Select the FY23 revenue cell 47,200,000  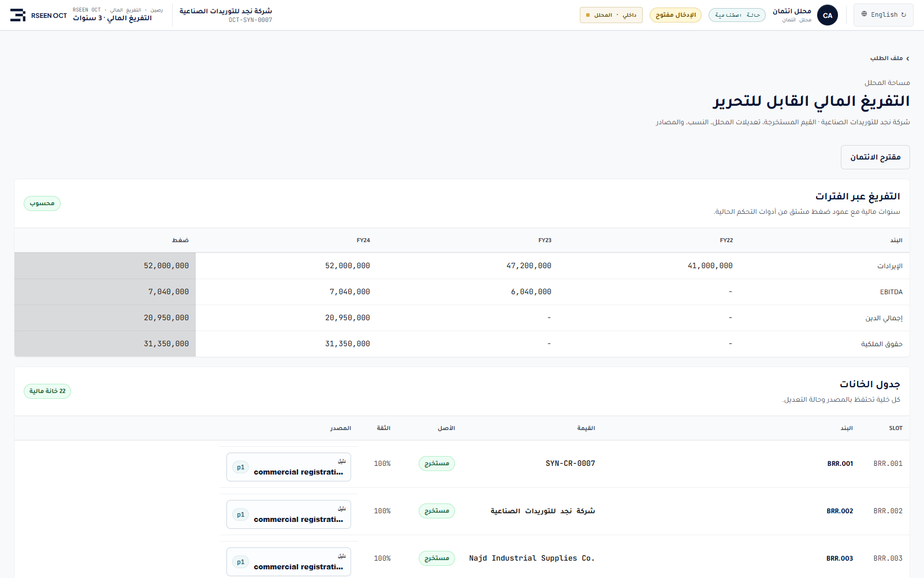click(528, 266)
